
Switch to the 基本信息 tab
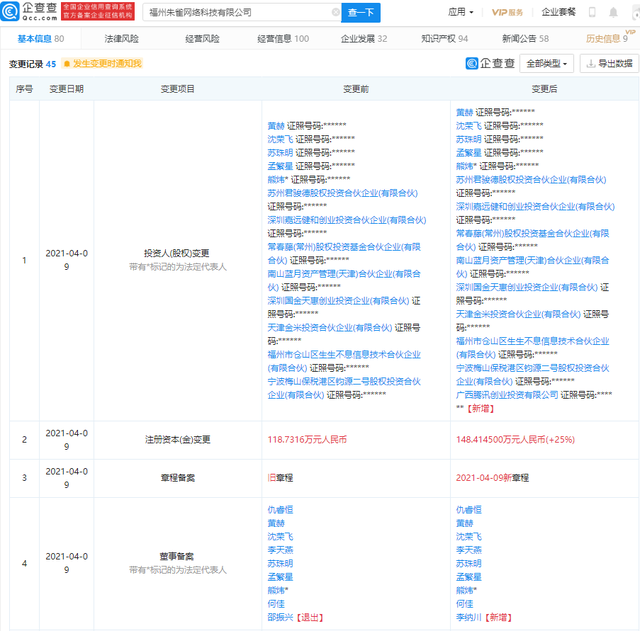click(40, 39)
